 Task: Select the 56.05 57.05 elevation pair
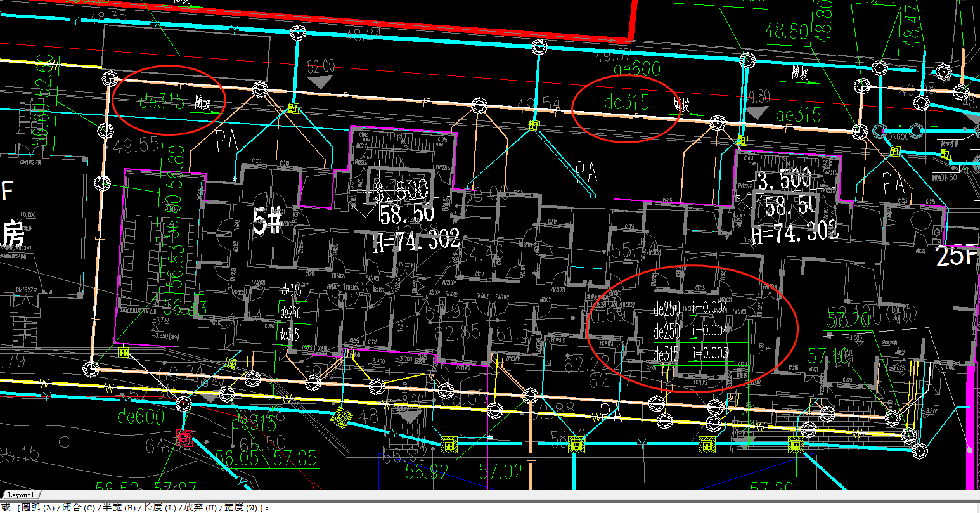(x=266, y=458)
